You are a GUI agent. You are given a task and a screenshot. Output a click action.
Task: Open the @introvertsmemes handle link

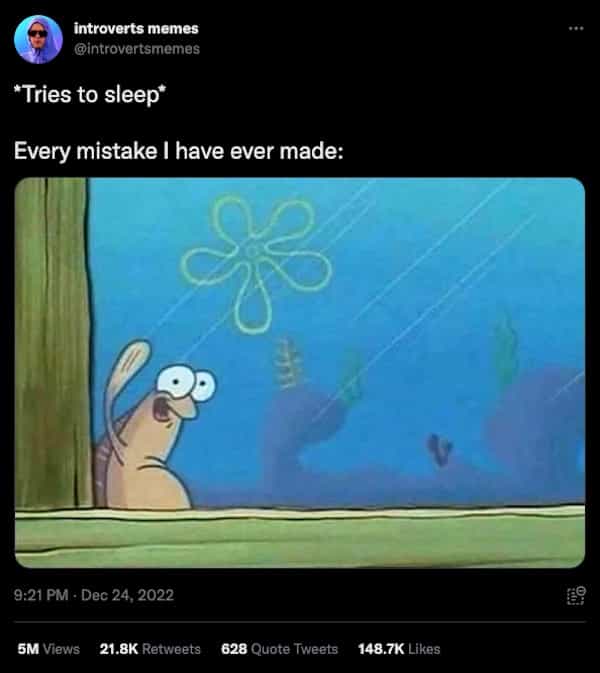tap(137, 49)
